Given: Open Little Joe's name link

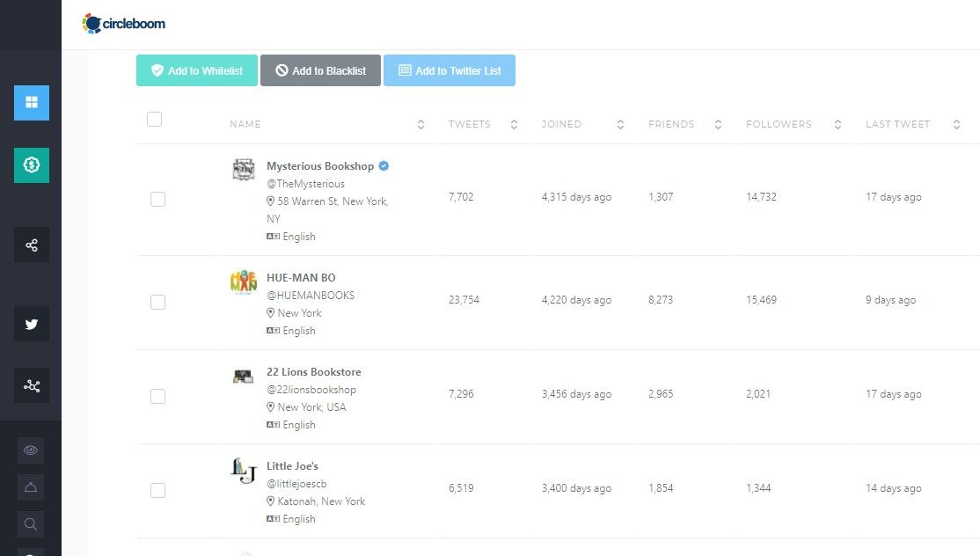Looking at the screenshot, I should [x=292, y=466].
